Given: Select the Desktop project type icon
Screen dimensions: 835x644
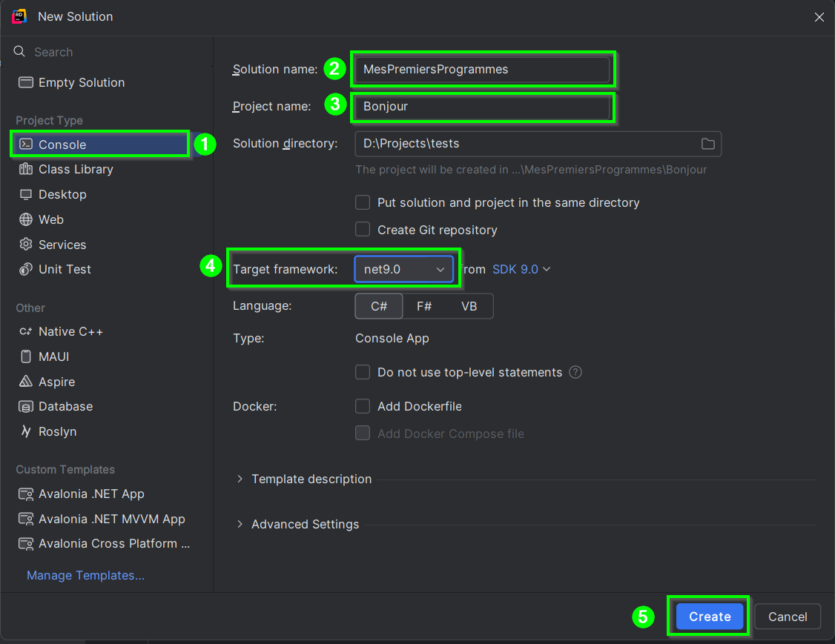Looking at the screenshot, I should 26,194.
